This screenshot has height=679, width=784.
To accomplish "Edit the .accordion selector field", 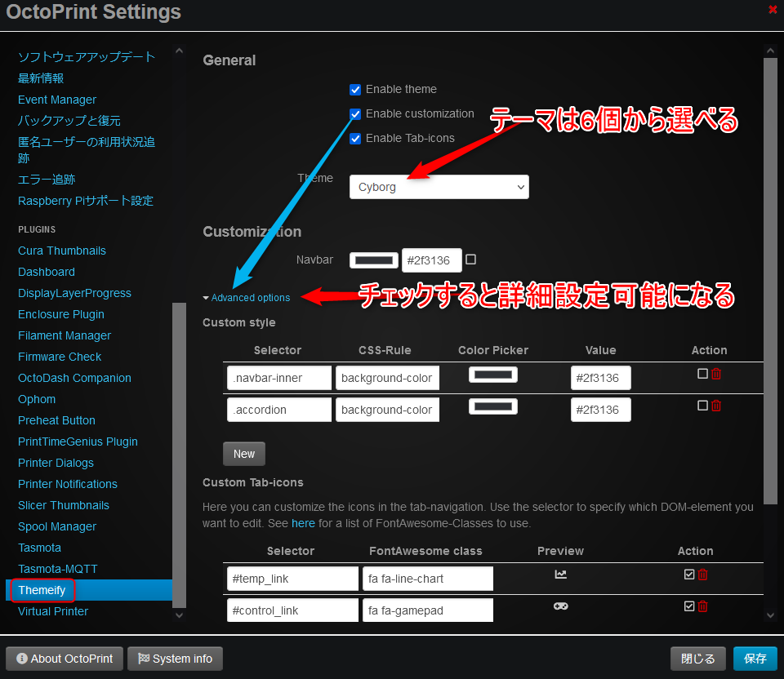I will [x=279, y=410].
